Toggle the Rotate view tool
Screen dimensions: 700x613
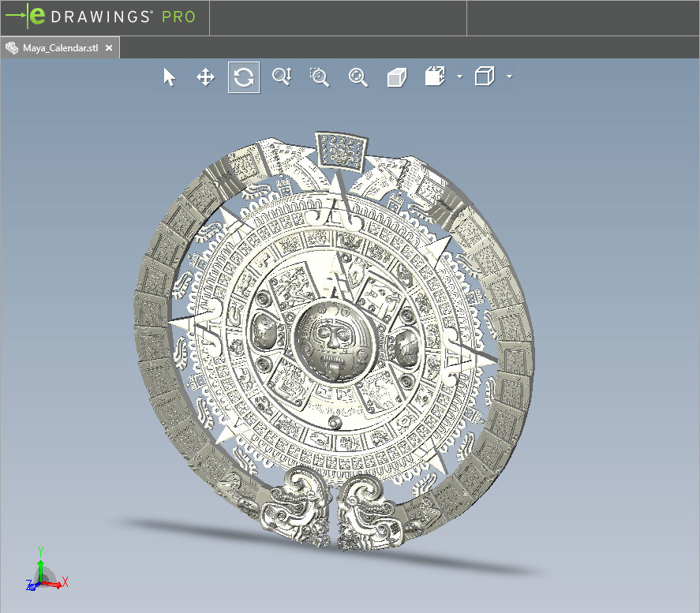click(x=244, y=77)
